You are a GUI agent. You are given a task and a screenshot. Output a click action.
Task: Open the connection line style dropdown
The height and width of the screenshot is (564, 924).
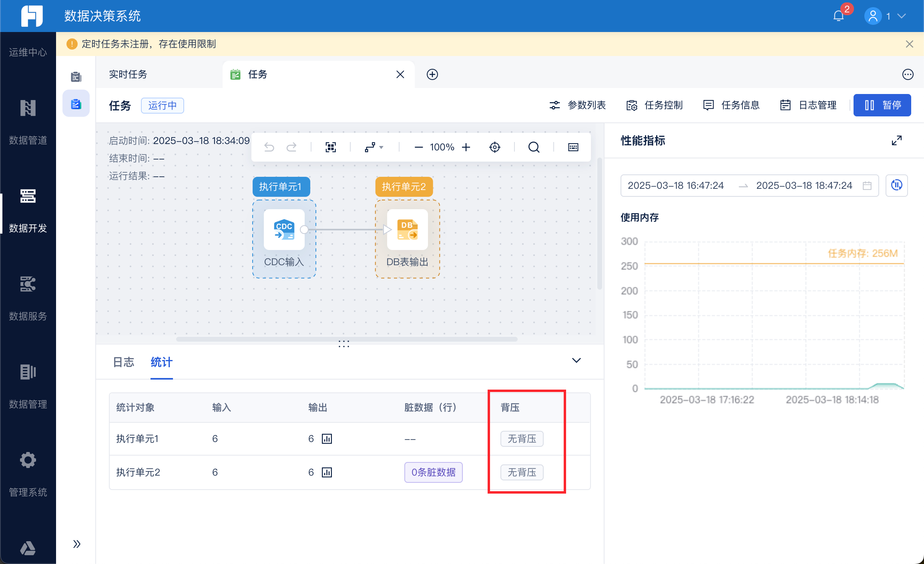374,147
